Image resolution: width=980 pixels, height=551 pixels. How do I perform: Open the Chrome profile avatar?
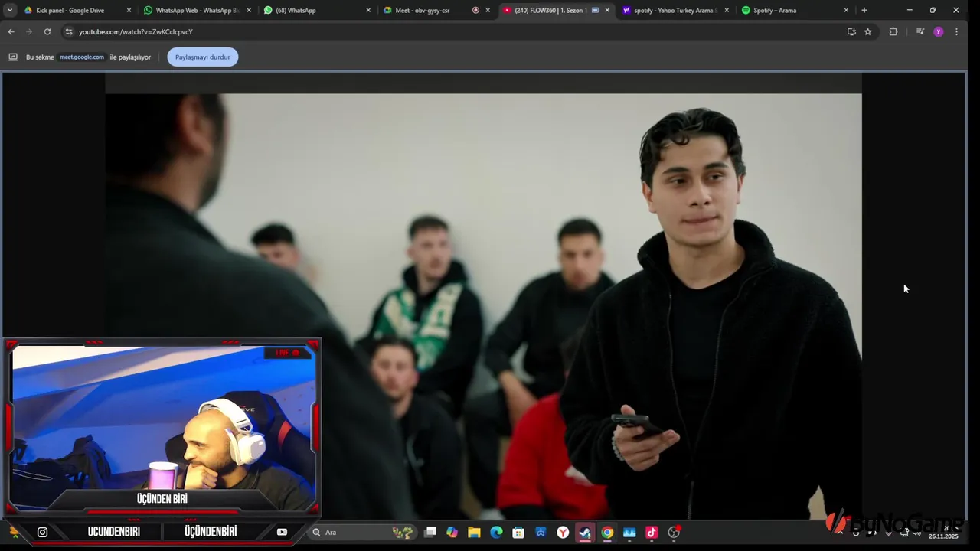[938, 31]
